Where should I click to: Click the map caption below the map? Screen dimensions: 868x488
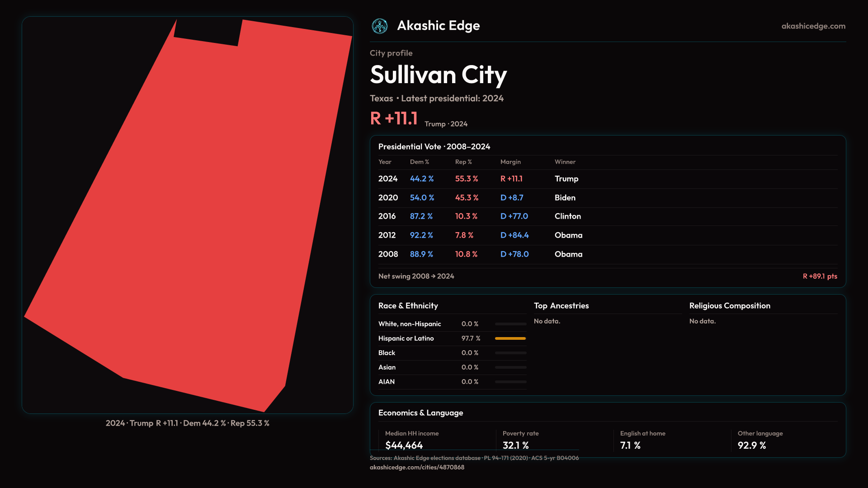pos(187,423)
